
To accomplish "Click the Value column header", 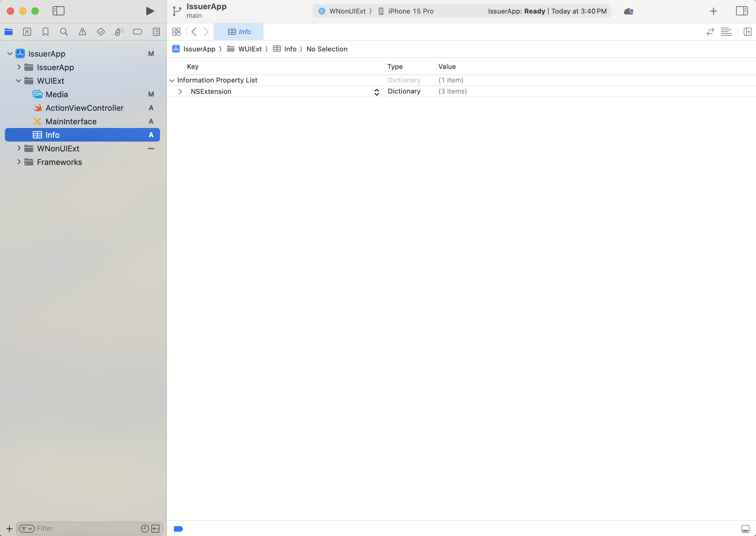I will [x=447, y=66].
